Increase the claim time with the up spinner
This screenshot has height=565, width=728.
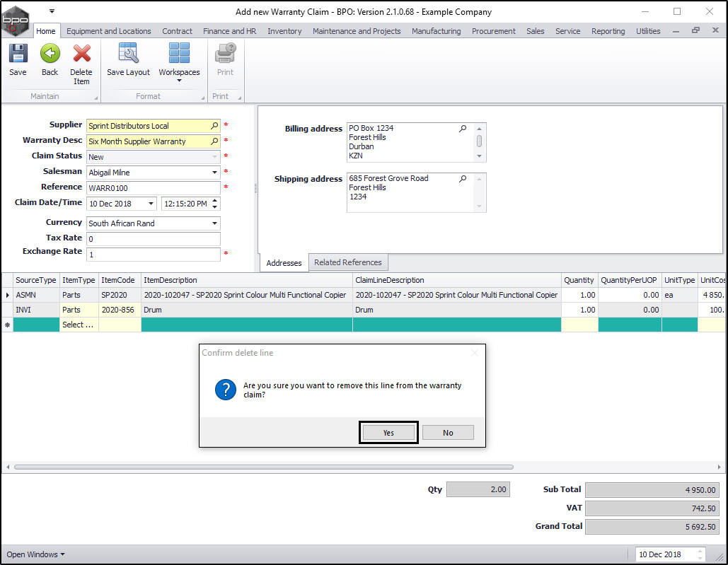click(x=214, y=201)
